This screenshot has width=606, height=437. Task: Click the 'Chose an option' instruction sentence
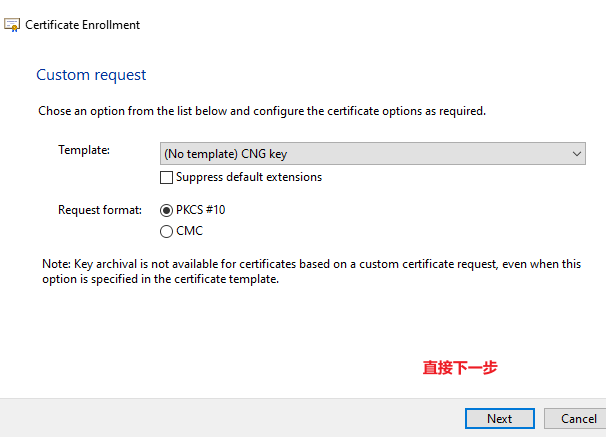click(x=262, y=111)
